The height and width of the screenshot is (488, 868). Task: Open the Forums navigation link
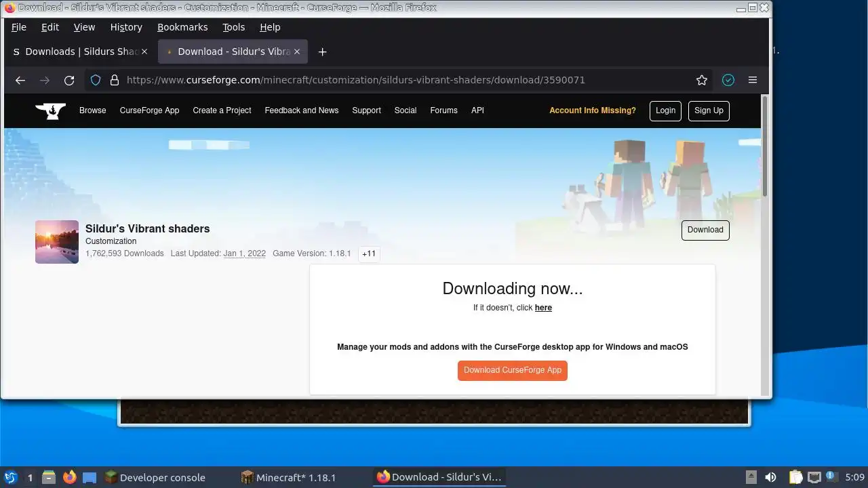coord(443,110)
